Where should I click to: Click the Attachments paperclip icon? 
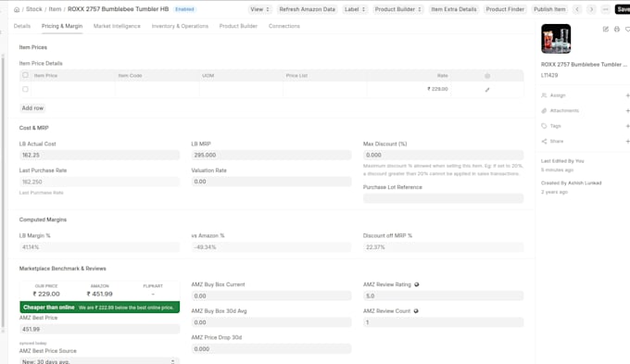544,110
